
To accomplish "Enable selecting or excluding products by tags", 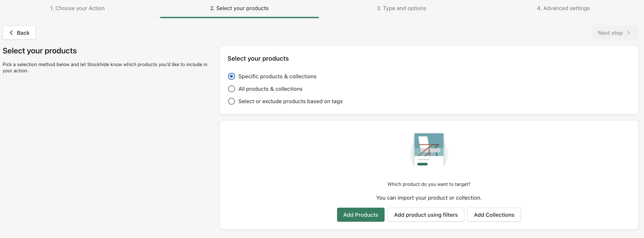I will click(231, 101).
